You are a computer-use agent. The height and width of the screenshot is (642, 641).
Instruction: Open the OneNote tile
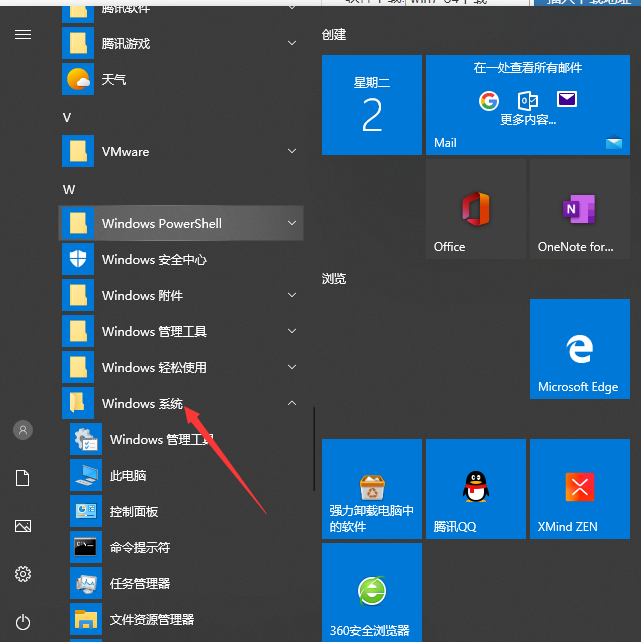coord(580,209)
